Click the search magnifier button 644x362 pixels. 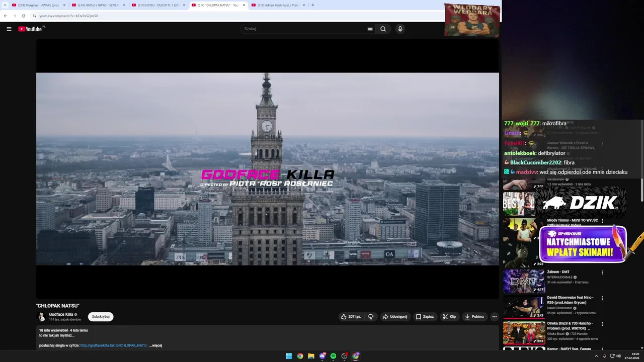click(383, 29)
